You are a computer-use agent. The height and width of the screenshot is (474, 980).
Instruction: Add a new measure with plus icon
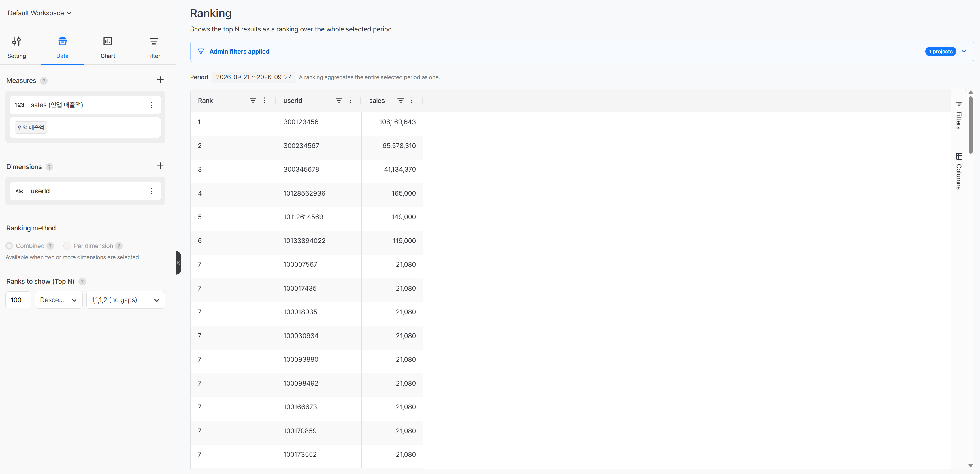[x=160, y=80]
